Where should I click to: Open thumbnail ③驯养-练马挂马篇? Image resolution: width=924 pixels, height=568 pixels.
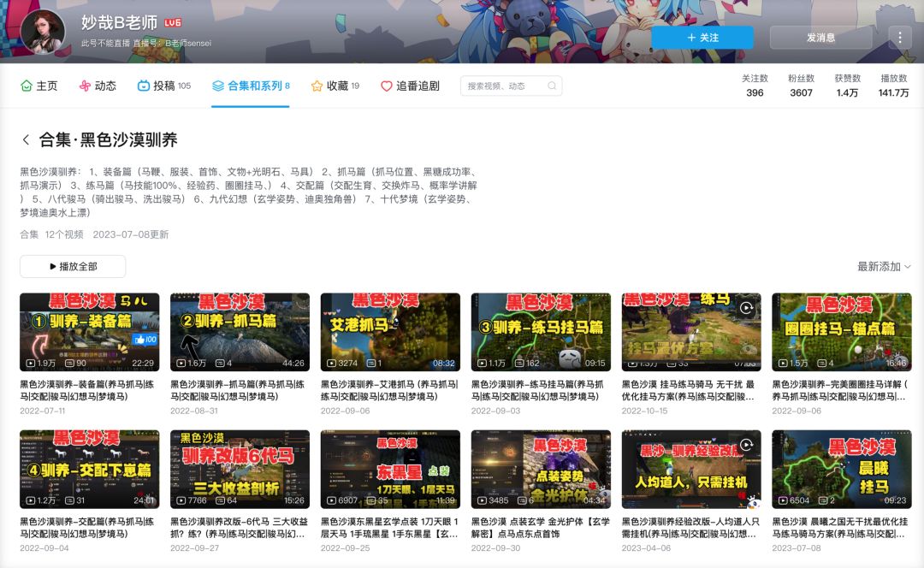(x=541, y=332)
